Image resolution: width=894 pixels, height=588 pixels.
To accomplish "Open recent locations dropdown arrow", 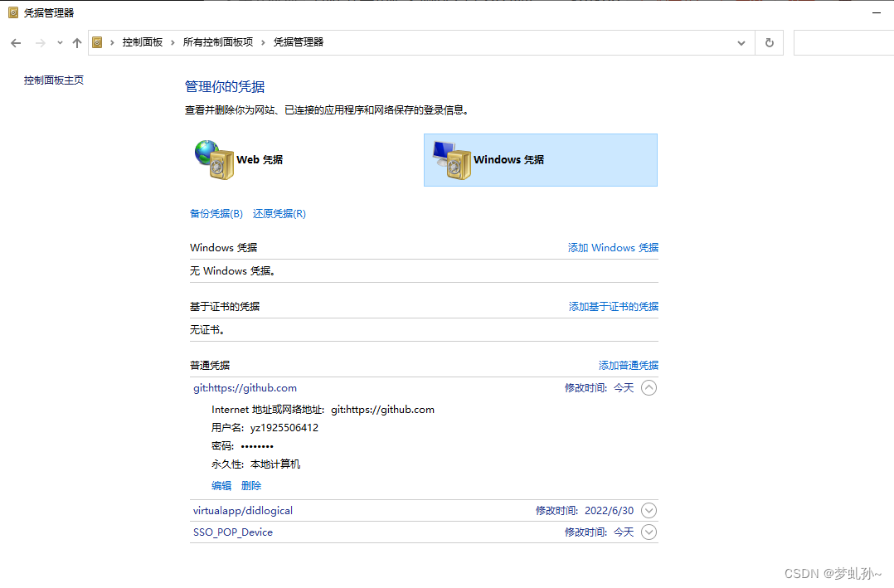I will pos(60,43).
